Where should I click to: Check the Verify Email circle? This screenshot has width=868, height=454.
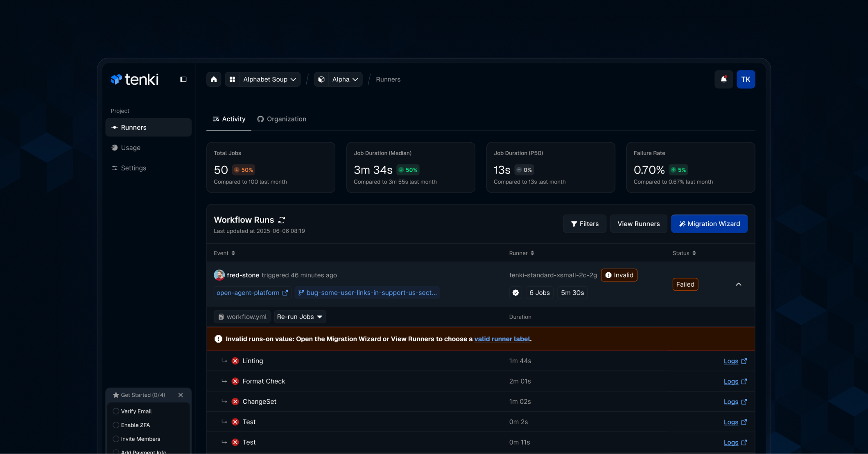coord(116,411)
